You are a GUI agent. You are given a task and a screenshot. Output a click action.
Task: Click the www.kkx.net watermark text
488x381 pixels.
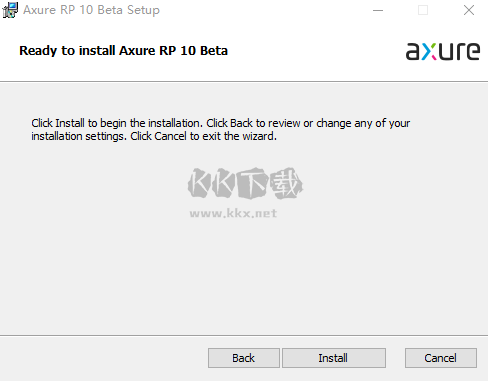coord(233,213)
